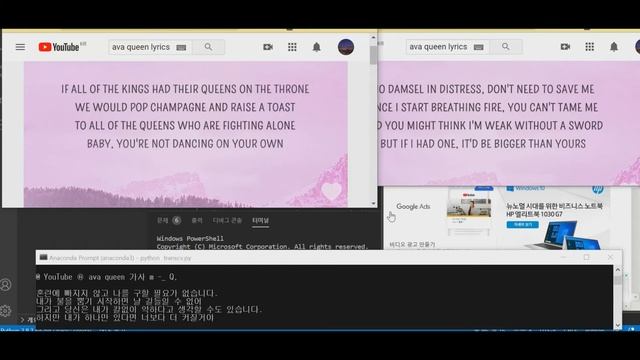
Task: Switch to the '문제' problems tab in VS Code
Action: [x=162, y=220]
